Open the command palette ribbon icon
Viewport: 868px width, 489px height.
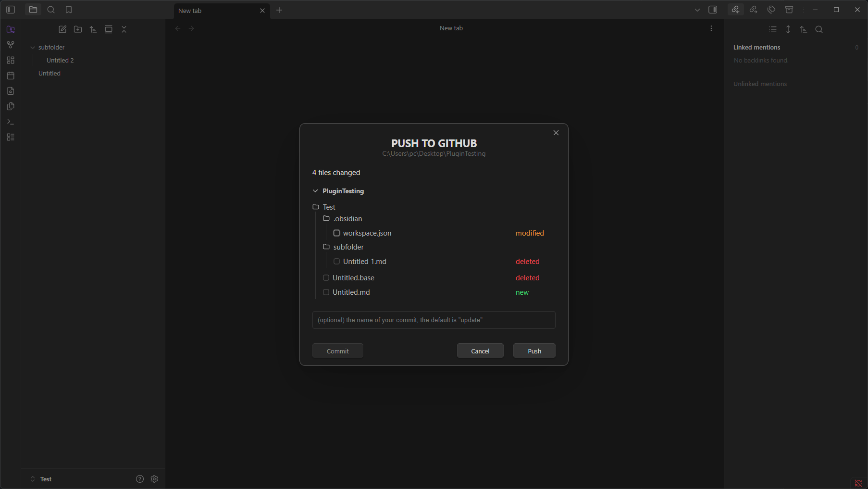point(11,122)
